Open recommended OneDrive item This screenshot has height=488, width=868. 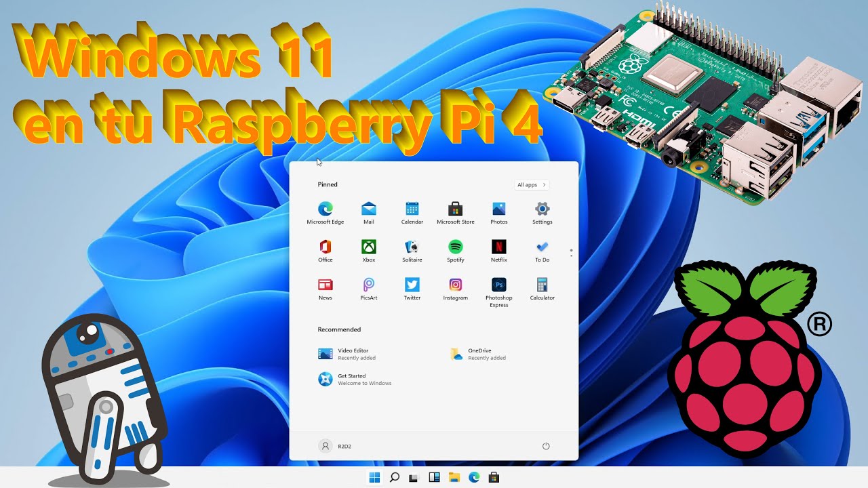[478, 354]
